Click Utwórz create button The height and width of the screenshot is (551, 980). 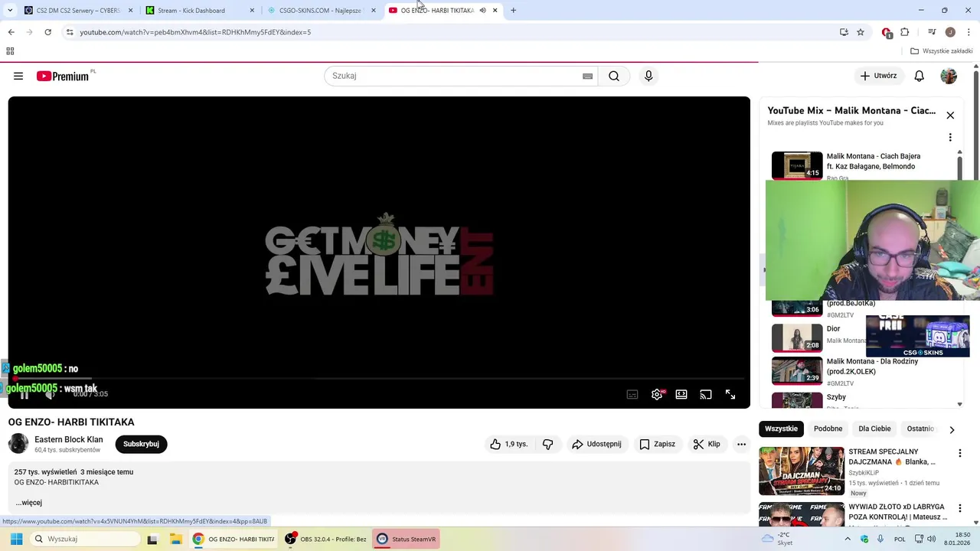click(879, 76)
